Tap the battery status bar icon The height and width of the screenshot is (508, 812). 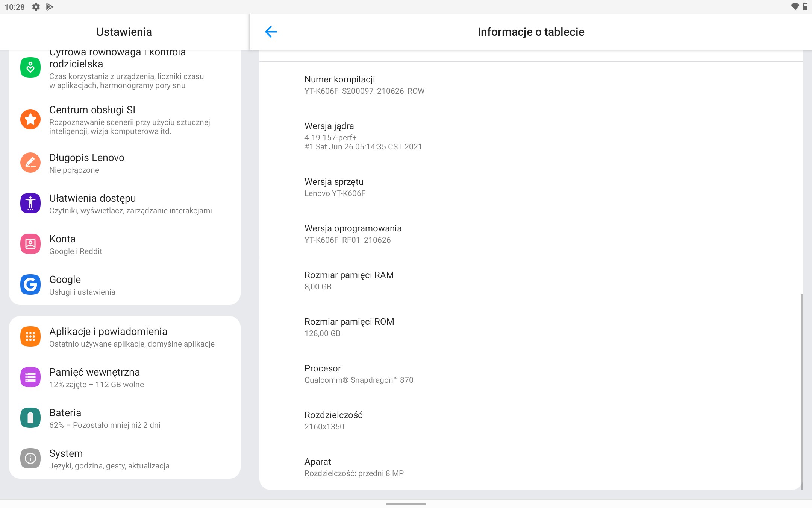click(x=805, y=7)
